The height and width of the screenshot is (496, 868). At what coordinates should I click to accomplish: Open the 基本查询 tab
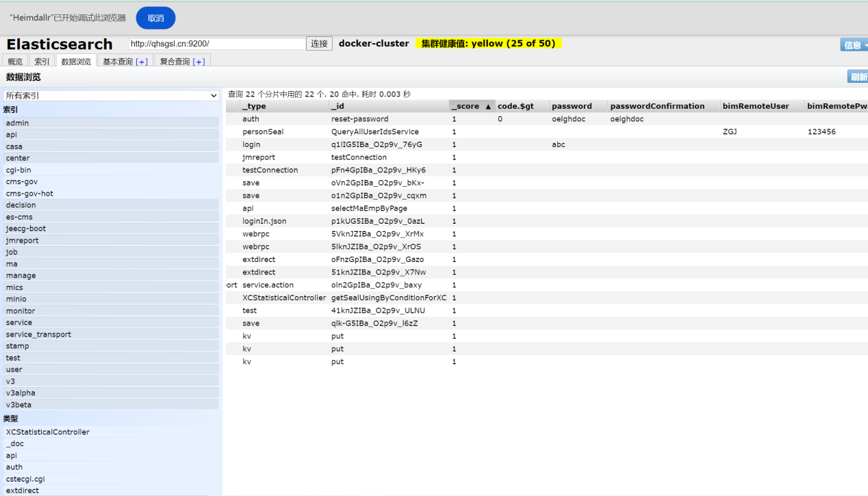118,62
